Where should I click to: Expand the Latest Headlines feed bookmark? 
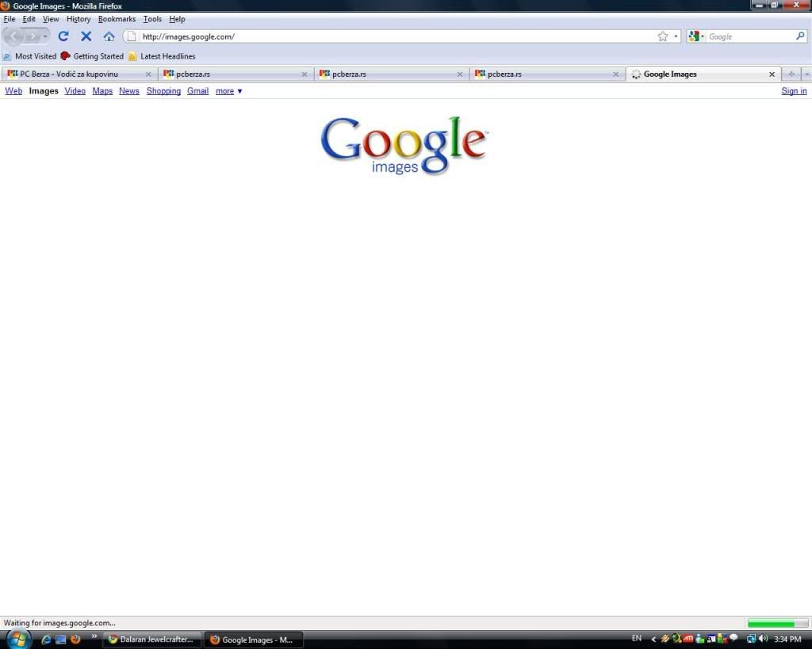162,56
